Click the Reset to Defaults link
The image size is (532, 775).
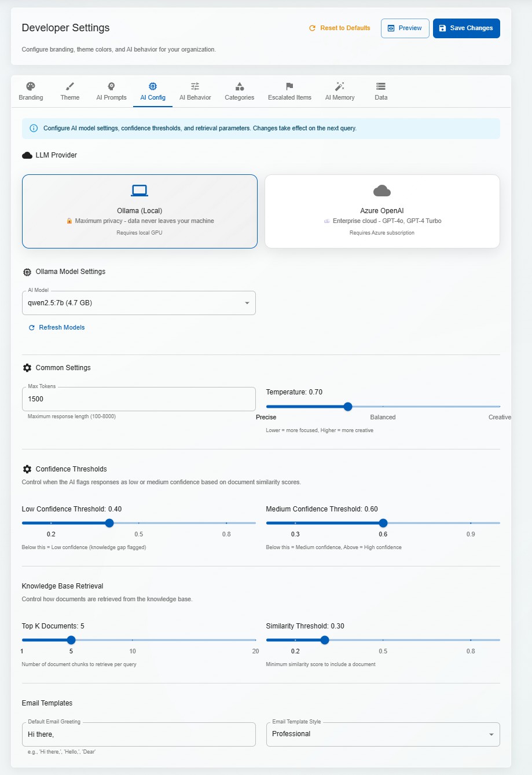point(339,28)
